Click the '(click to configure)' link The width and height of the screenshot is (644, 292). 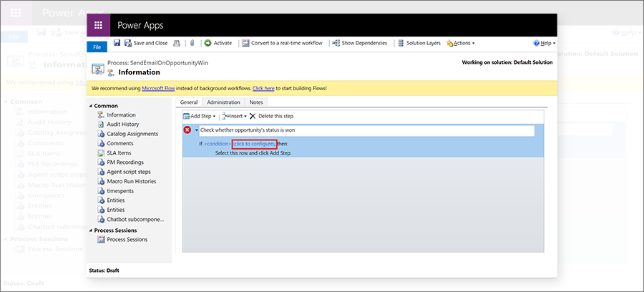pyautogui.click(x=254, y=144)
